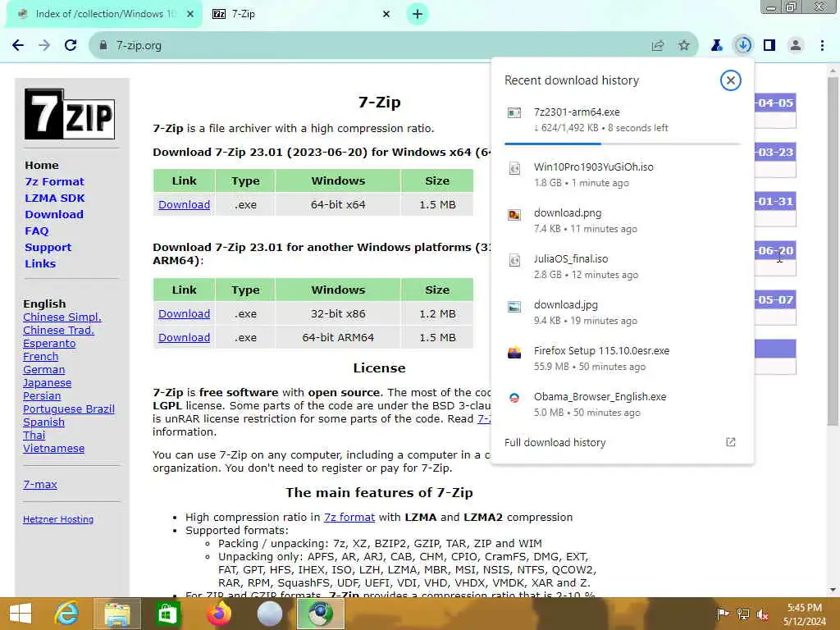Click the download.png file icon
The width and height of the screenshot is (840, 630).
click(x=514, y=214)
